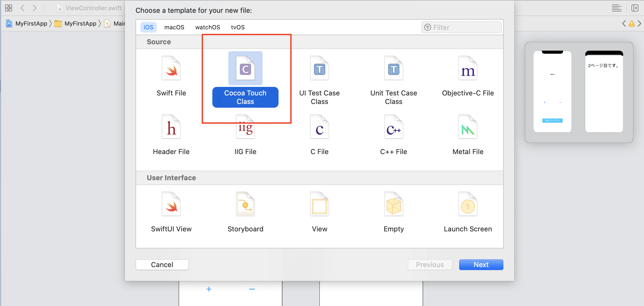The height and width of the screenshot is (306, 644).
Task: Open the related items grid menu
Action: pyautogui.click(x=9, y=8)
